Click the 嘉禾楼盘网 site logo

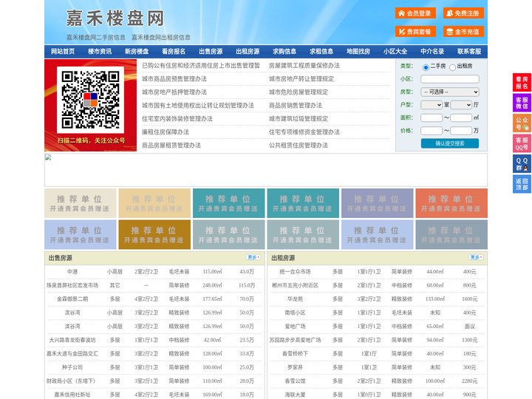(115, 18)
